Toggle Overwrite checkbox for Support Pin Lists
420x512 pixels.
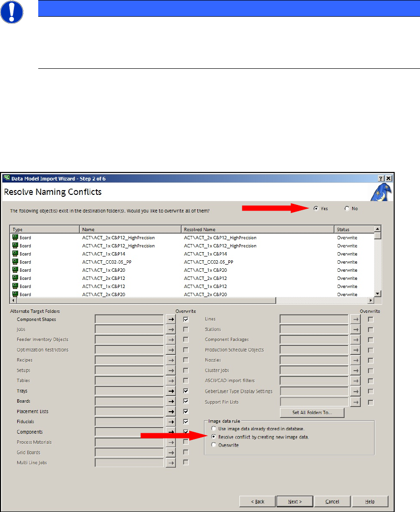click(370, 402)
